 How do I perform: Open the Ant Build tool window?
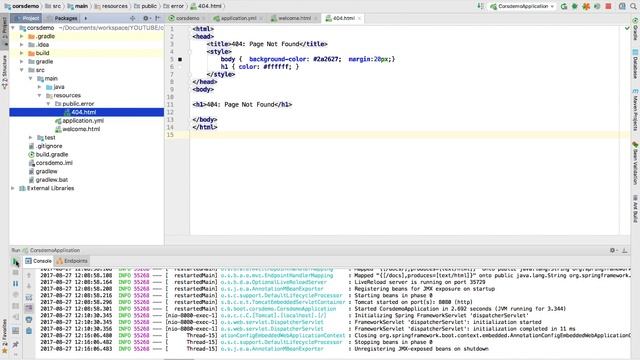pyautogui.click(x=635, y=209)
